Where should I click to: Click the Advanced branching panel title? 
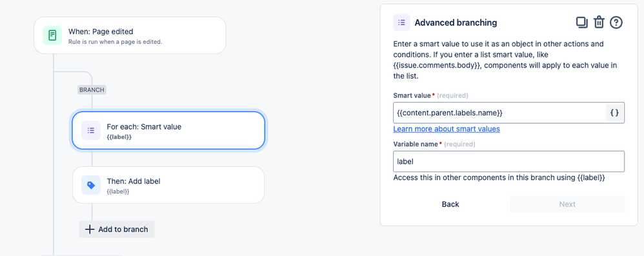[x=456, y=23]
